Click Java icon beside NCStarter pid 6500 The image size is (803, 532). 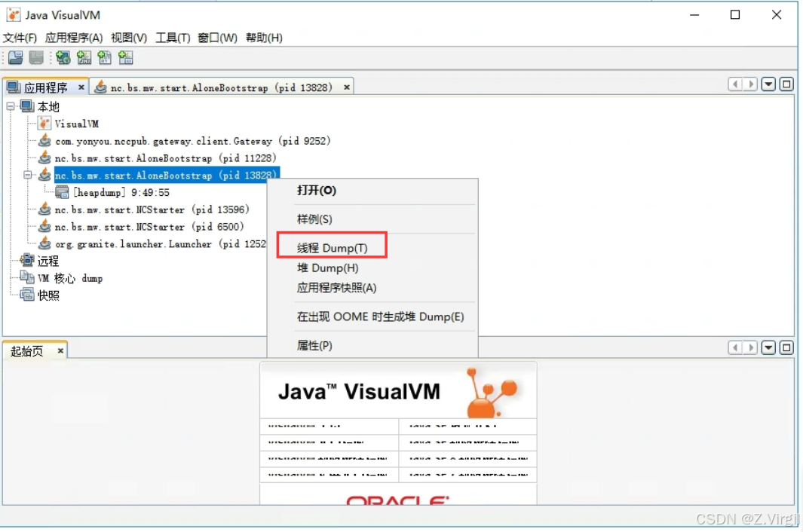(x=44, y=226)
